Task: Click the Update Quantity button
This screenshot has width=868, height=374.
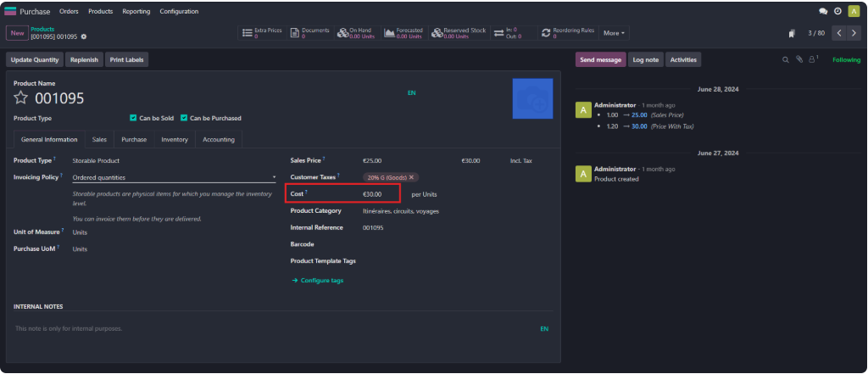Action: click(x=35, y=59)
